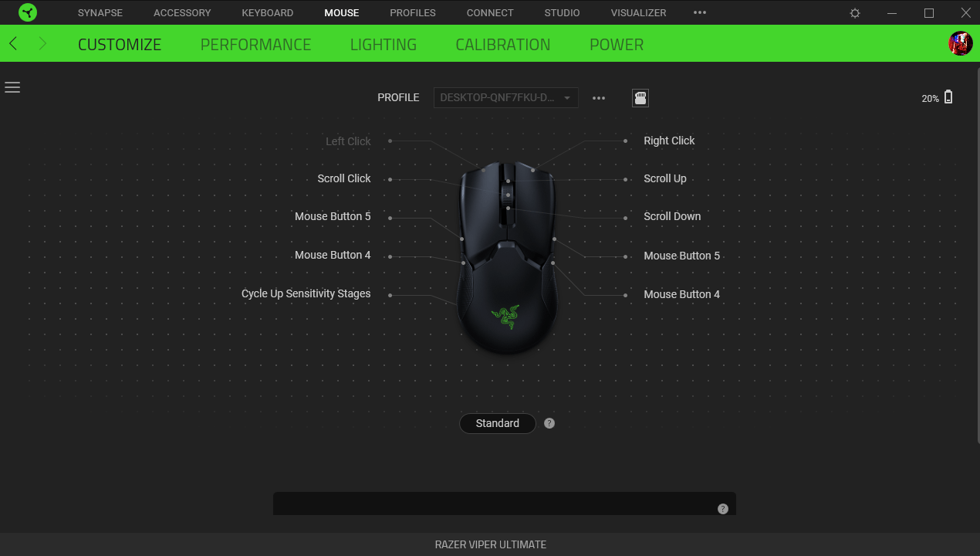
Task: Click help icon next to Standard
Action: pyautogui.click(x=549, y=423)
